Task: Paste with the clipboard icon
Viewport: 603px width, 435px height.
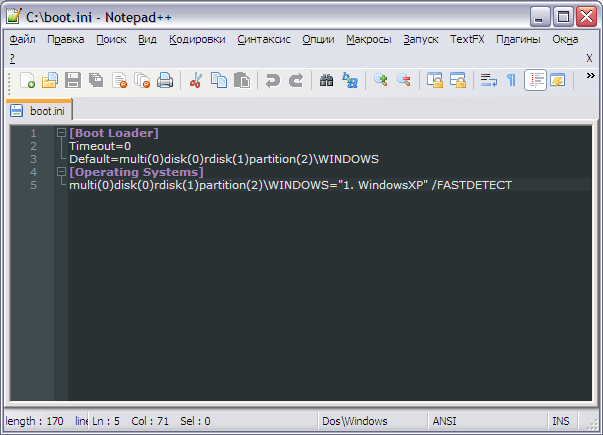Action: (242, 81)
